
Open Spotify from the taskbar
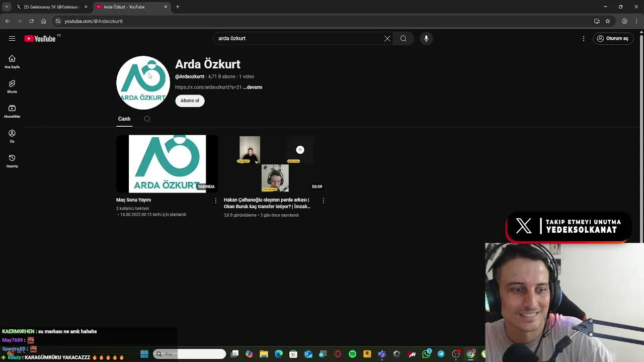[352, 354]
